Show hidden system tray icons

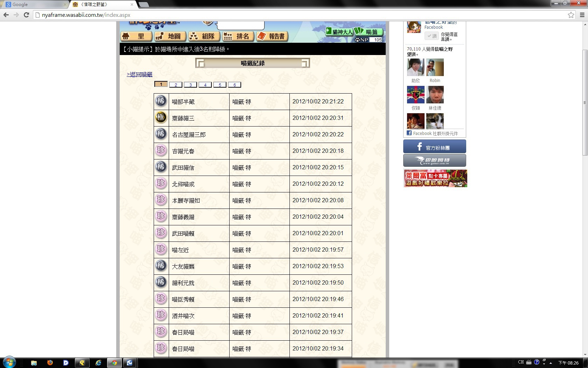pyautogui.click(x=551, y=363)
